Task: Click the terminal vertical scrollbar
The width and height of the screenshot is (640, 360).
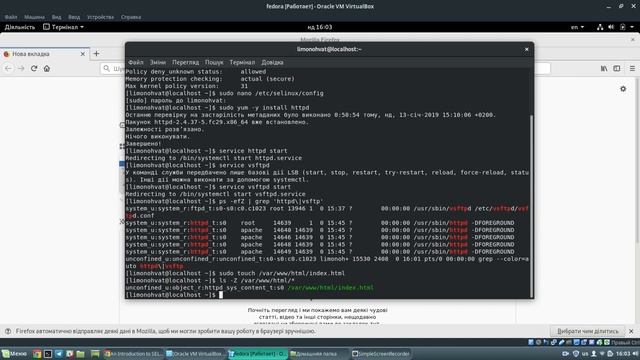Action: [531, 205]
